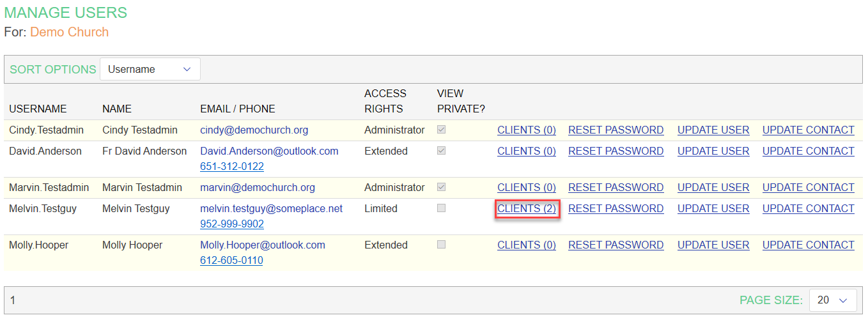
Task: Reset password for David.Anderson
Action: (x=616, y=151)
